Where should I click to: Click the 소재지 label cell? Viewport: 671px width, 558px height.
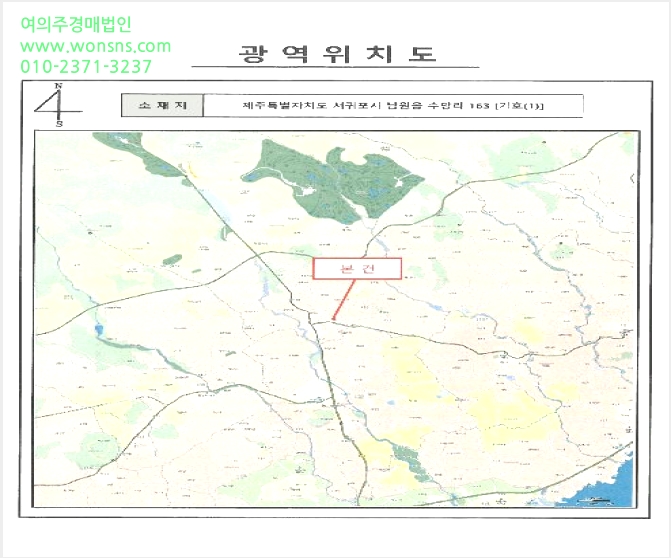tap(162, 105)
